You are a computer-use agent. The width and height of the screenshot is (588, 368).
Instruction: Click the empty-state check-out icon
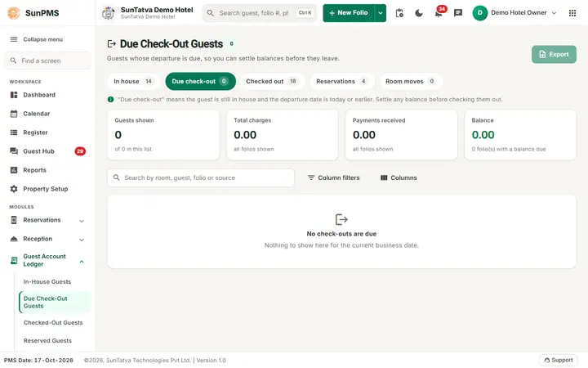tap(341, 219)
